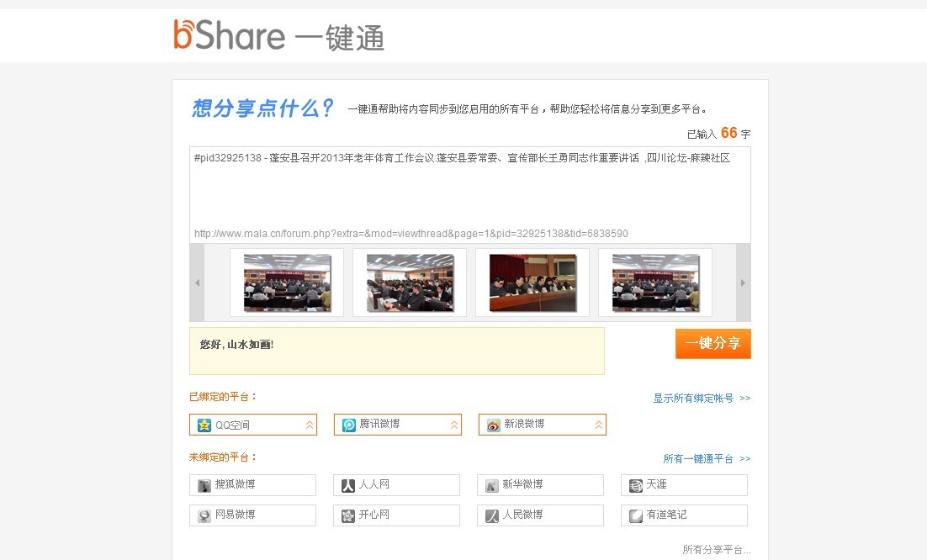Bind the 有道笔记 platform
The width and height of the screenshot is (927, 560).
coord(684,515)
